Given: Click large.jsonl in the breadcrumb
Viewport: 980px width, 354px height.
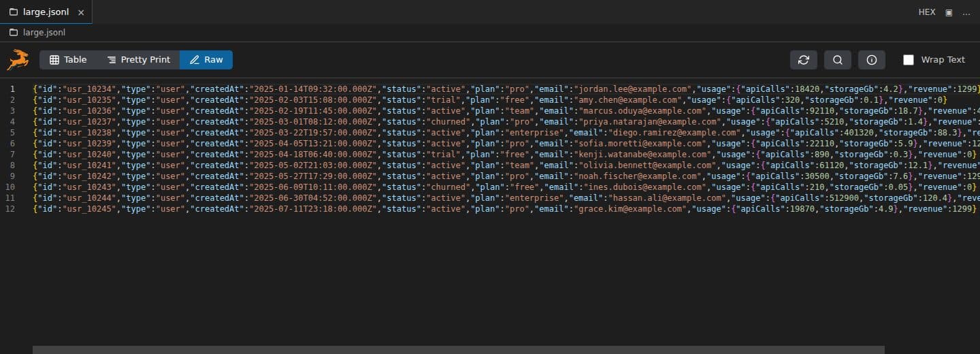Looking at the screenshot, I should 44,32.
